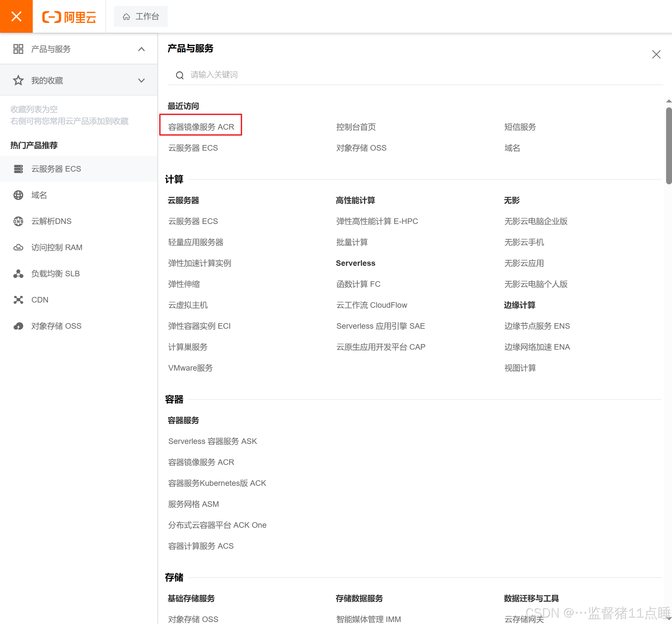Select the 访问控制 RAM cloud icon
This screenshot has width=672, height=624.
point(18,247)
